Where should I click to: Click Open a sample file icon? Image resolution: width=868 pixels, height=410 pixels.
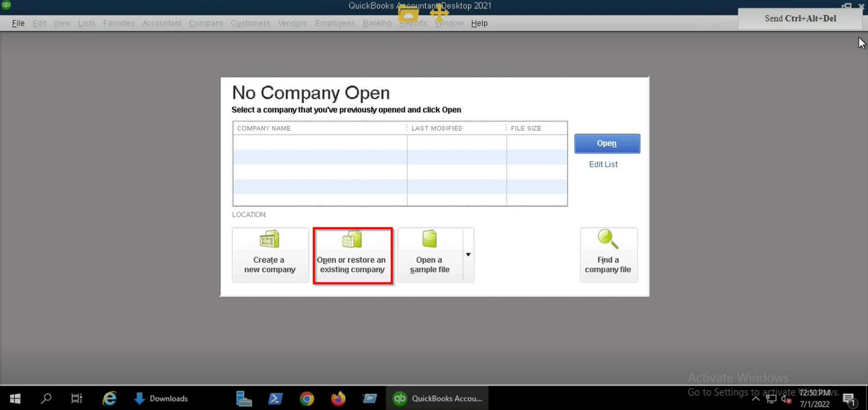pos(430,239)
